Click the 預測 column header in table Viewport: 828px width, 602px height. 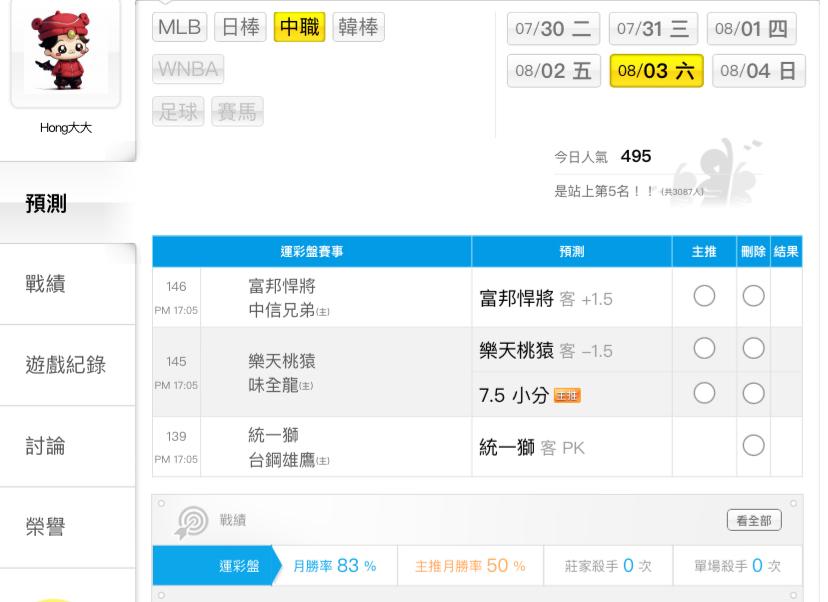[x=572, y=251]
